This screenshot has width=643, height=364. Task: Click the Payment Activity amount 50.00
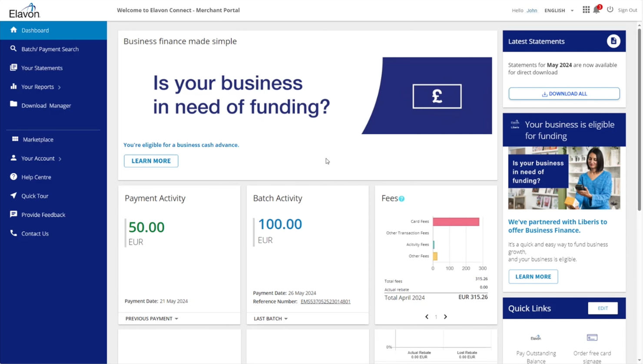pos(146,227)
